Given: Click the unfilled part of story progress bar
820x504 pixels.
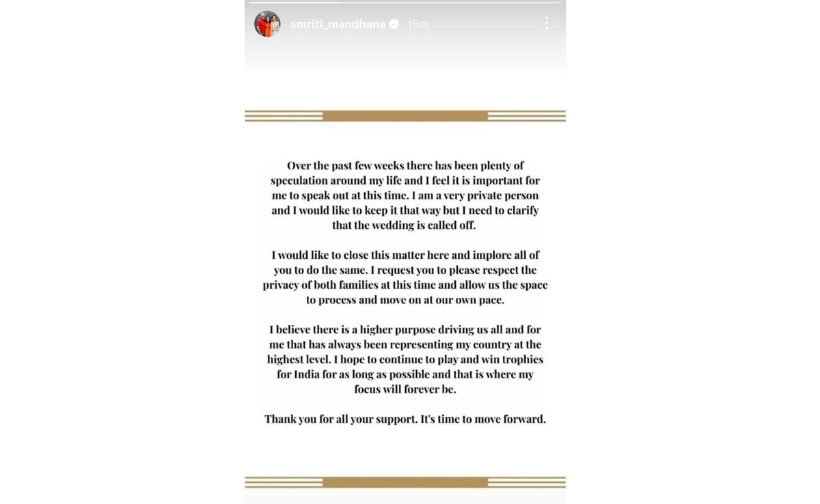Looking at the screenshot, I should tap(451, 2).
